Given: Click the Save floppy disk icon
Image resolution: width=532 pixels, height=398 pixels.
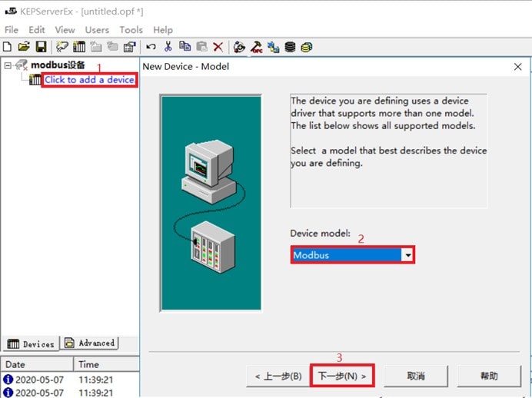Looking at the screenshot, I should (x=41, y=46).
